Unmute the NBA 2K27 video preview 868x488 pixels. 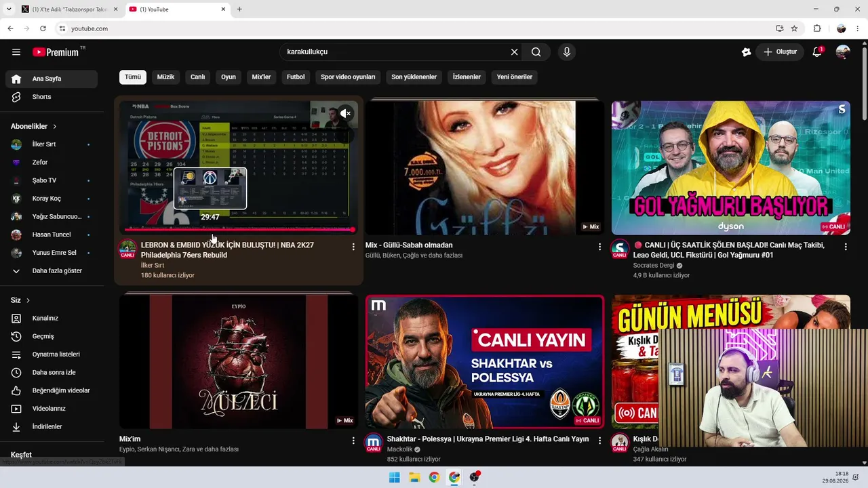346,113
